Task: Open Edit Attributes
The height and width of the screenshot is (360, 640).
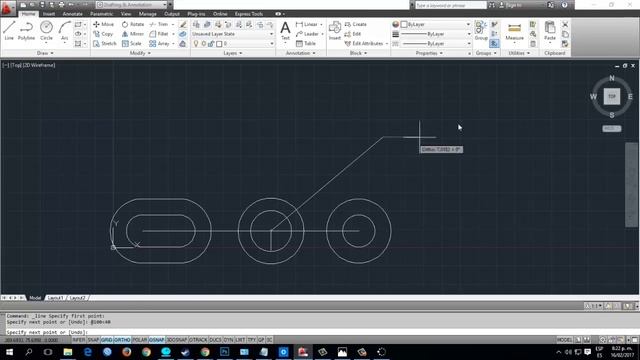Action: [364, 43]
